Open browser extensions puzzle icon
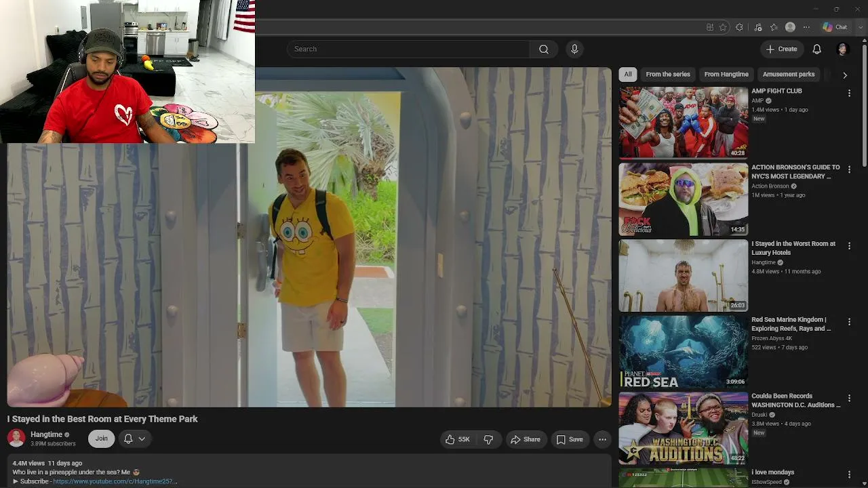Image resolution: width=868 pixels, height=488 pixels. click(x=739, y=27)
